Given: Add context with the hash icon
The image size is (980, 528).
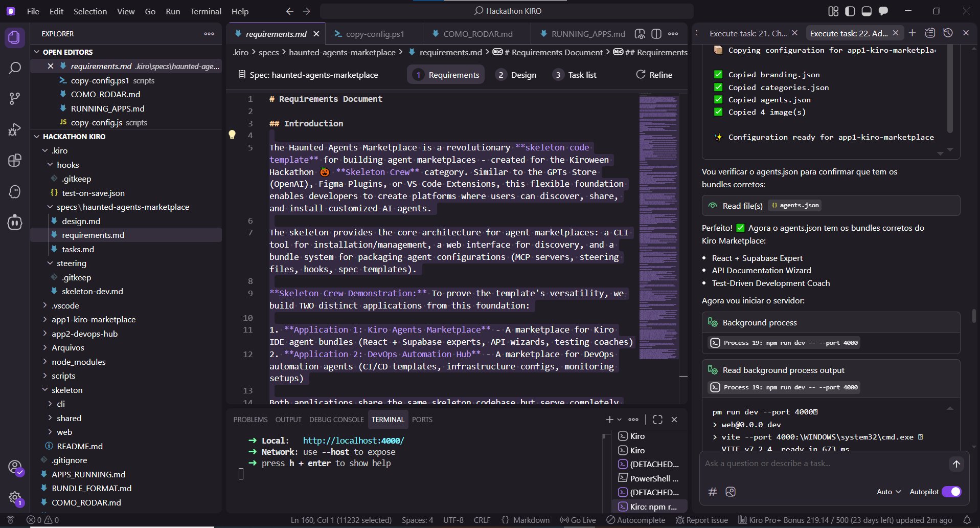Looking at the screenshot, I should point(713,492).
